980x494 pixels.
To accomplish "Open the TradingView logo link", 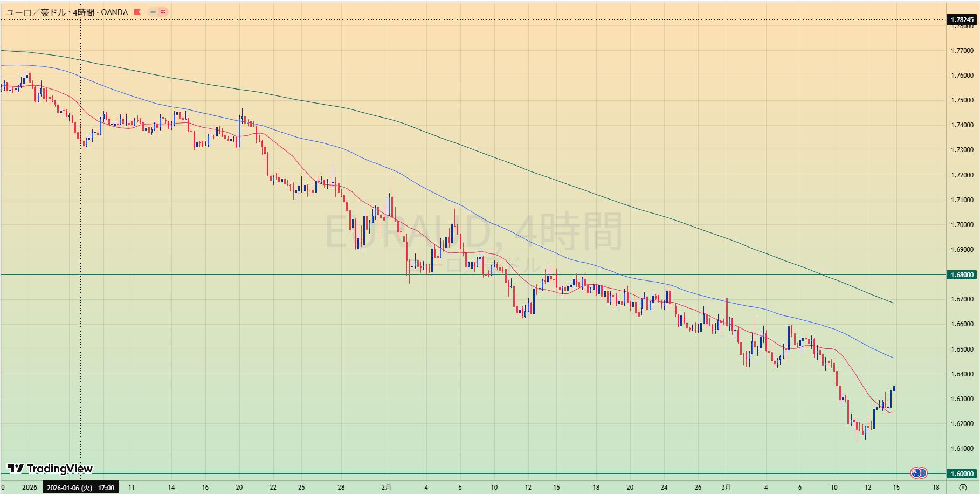I will (50, 469).
